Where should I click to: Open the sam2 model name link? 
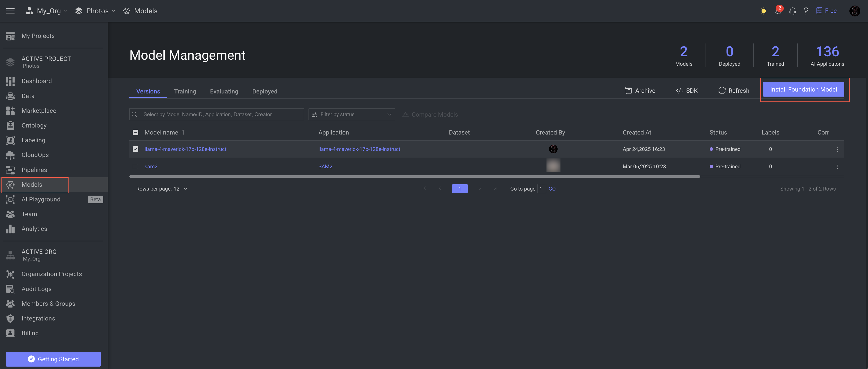pos(151,166)
